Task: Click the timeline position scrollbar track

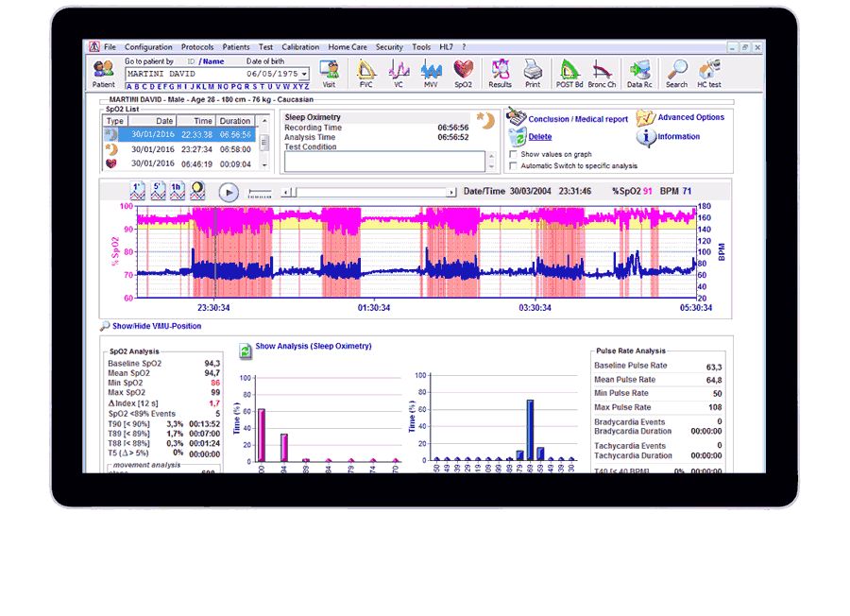Action: coord(373,192)
